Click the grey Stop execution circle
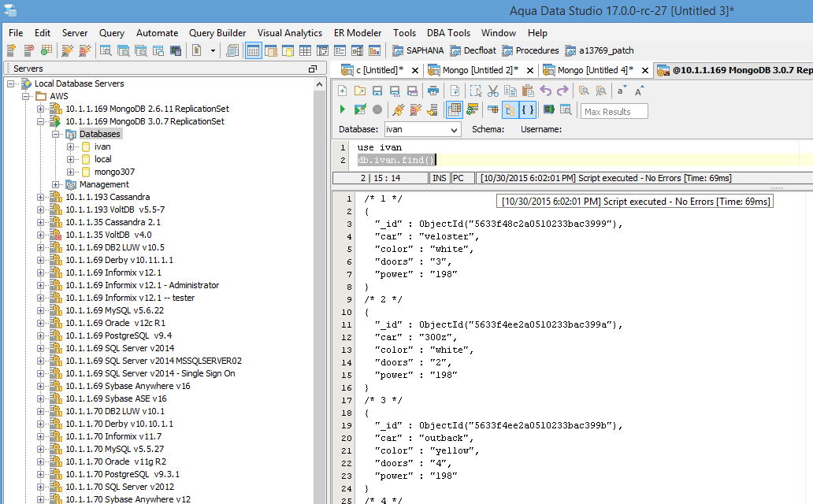Screen dimensions: 813x504 [x=377, y=109]
